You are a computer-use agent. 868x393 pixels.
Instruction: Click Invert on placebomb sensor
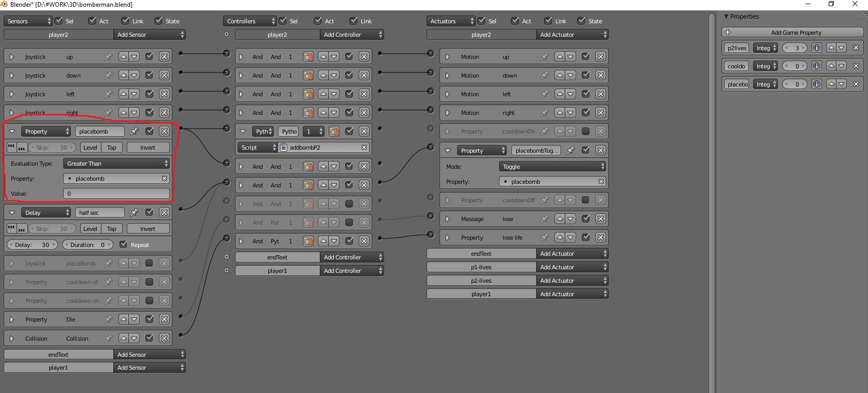(x=148, y=148)
